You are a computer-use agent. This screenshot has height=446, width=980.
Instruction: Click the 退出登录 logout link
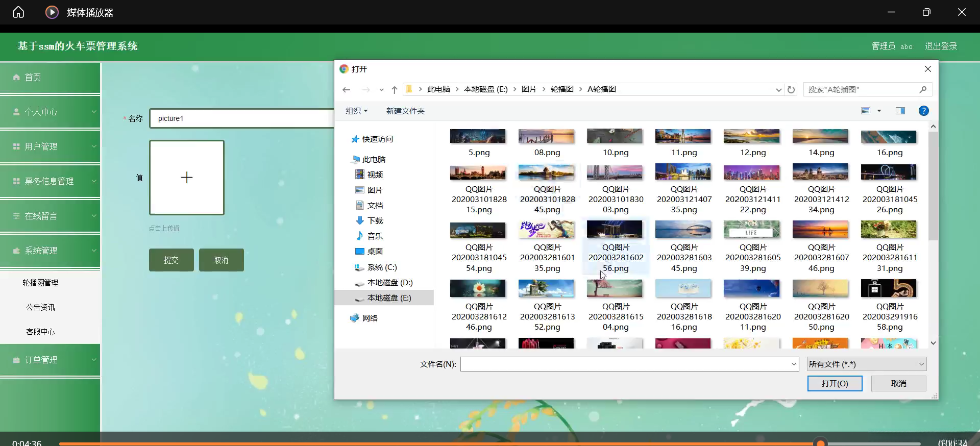[x=941, y=46]
